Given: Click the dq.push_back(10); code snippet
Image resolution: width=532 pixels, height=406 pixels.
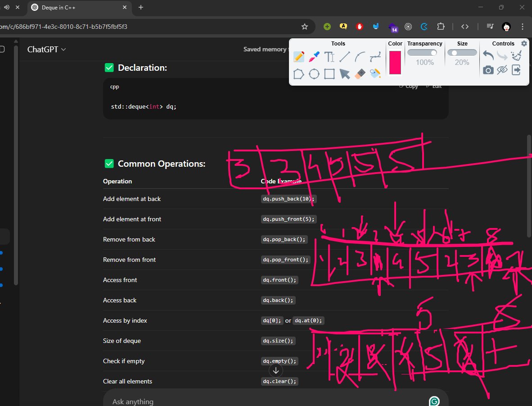Looking at the screenshot, I should 289,199.
